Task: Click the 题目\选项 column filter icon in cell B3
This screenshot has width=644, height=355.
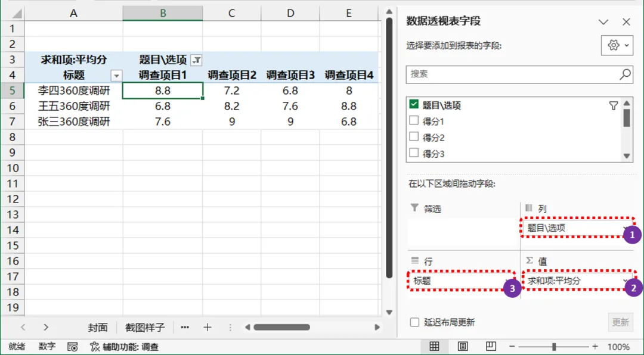Action: (x=197, y=60)
